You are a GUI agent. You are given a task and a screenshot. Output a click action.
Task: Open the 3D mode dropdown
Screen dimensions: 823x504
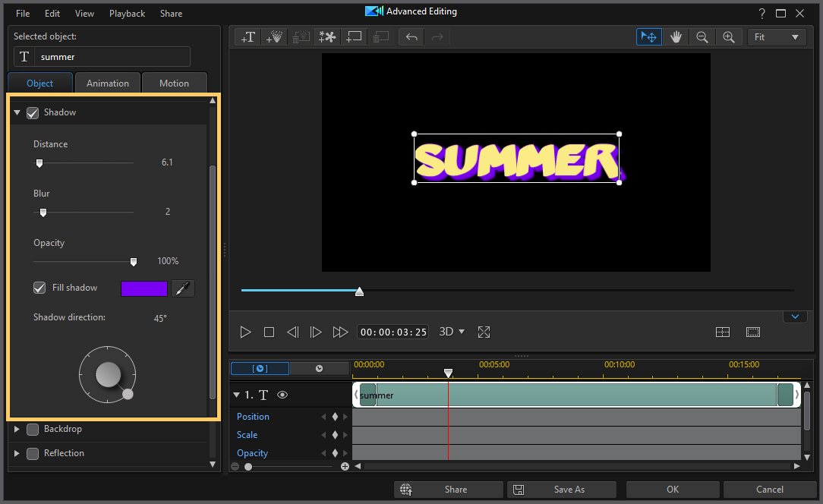click(x=451, y=332)
